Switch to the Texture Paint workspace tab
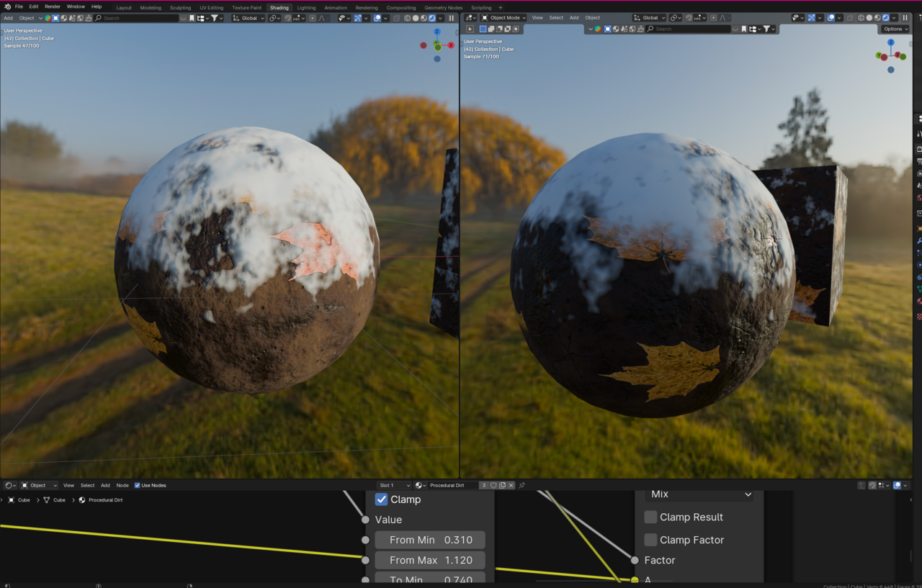 pyautogui.click(x=246, y=8)
